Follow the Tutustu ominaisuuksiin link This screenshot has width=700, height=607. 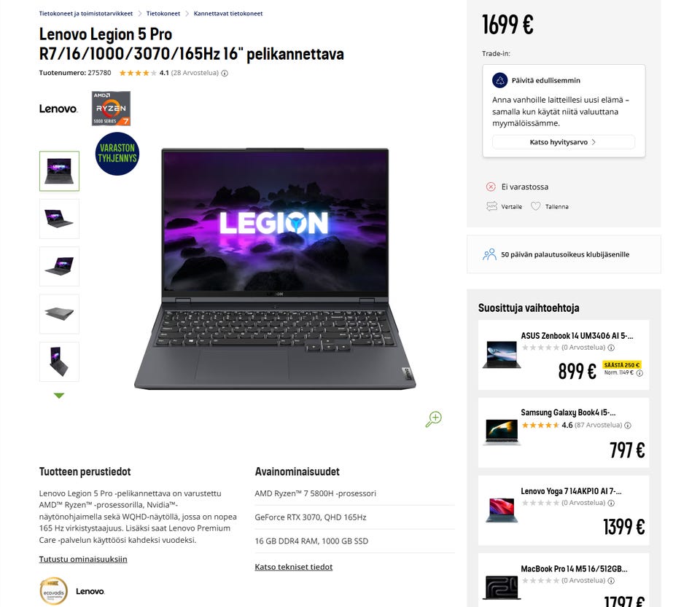[x=83, y=560]
